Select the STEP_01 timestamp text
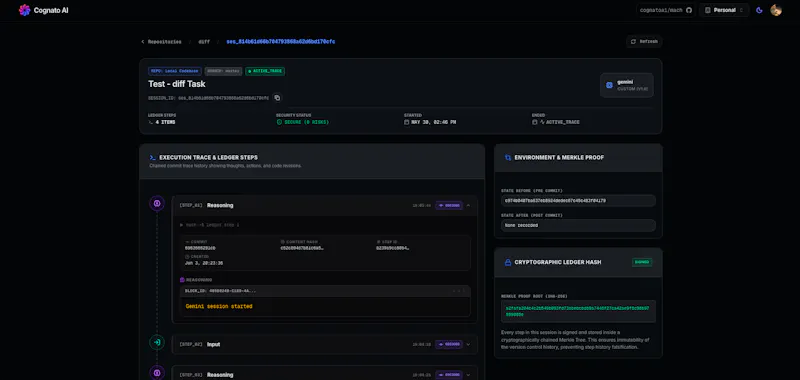Screen dimensions: 800x380 click(x=421, y=206)
